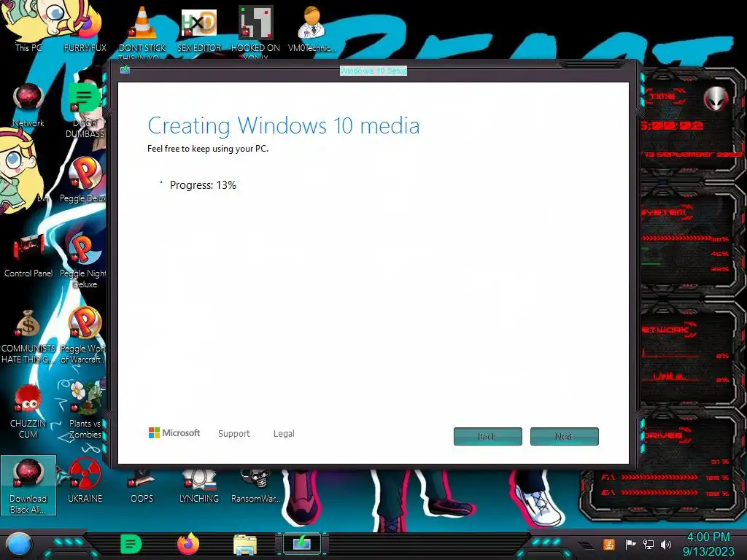747x560 pixels.
Task: Select the RansomWar... skull shortcut
Action: tap(256, 486)
